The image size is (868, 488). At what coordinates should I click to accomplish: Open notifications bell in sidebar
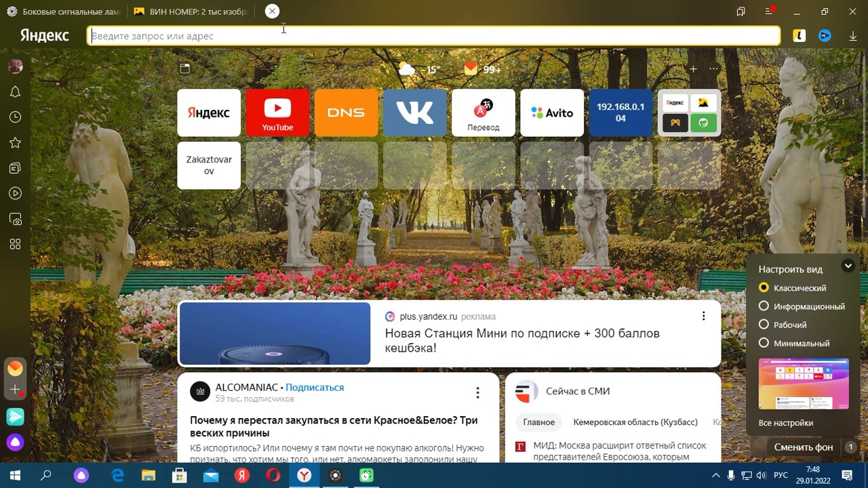coord(15,92)
